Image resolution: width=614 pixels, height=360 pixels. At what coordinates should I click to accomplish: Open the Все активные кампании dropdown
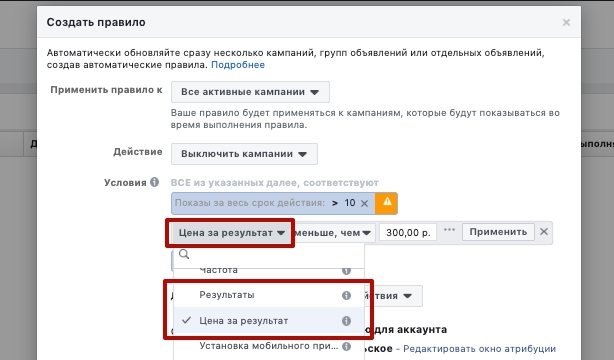coord(250,92)
